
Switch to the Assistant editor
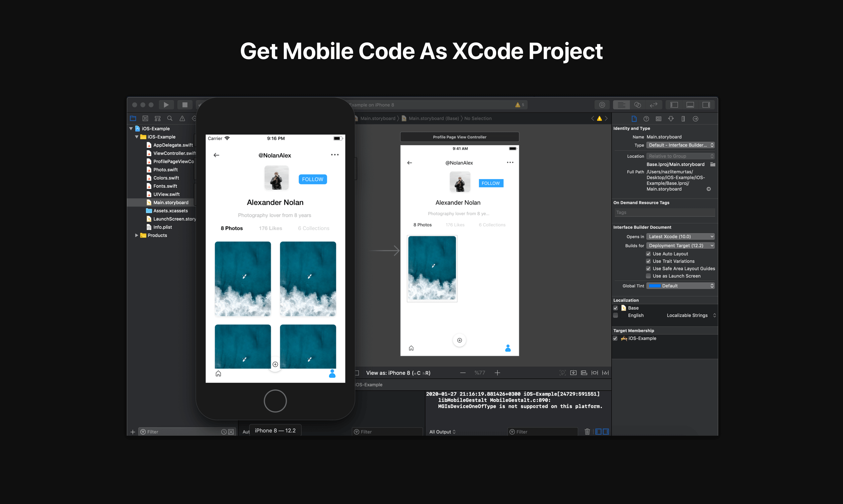(x=637, y=105)
